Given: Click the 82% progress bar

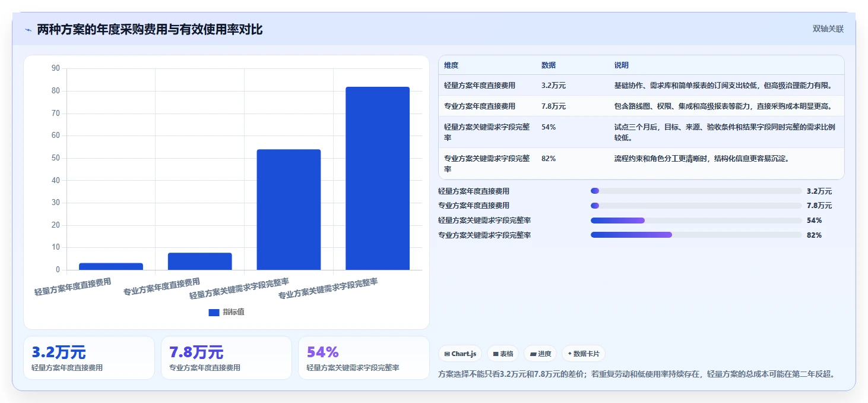Looking at the screenshot, I should pyautogui.click(x=696, y=235).
